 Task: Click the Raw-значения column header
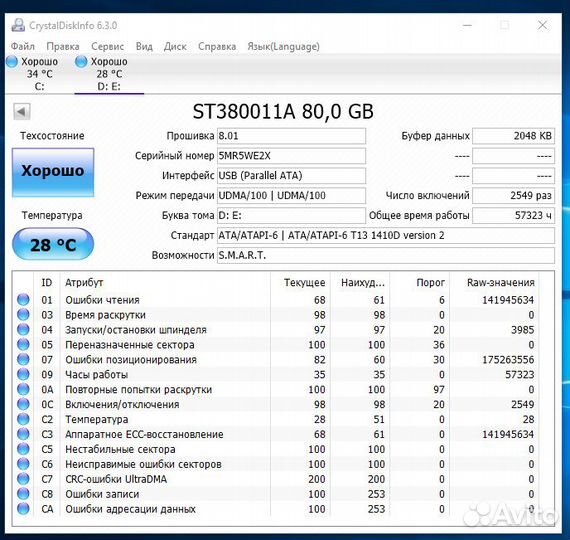[494, 283]
